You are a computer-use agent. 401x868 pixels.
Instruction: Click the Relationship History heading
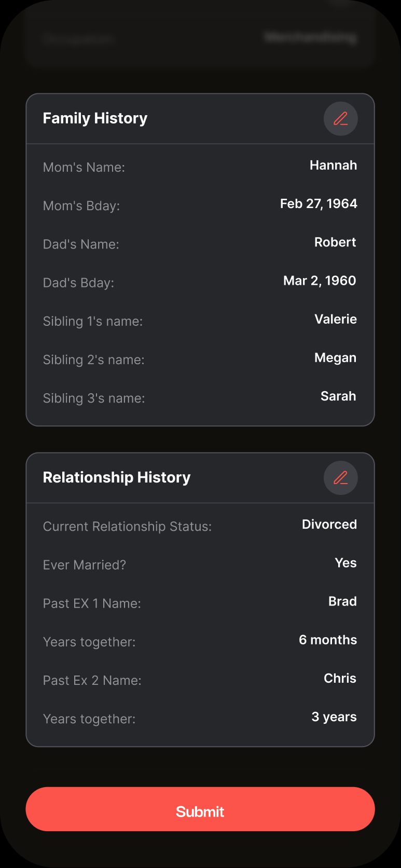[x=117, y=477]
